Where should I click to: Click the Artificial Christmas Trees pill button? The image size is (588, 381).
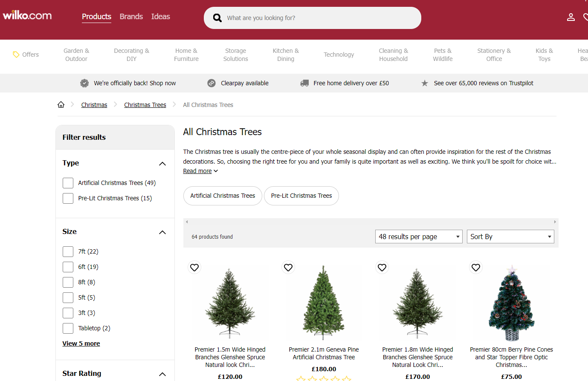[223, 196]
